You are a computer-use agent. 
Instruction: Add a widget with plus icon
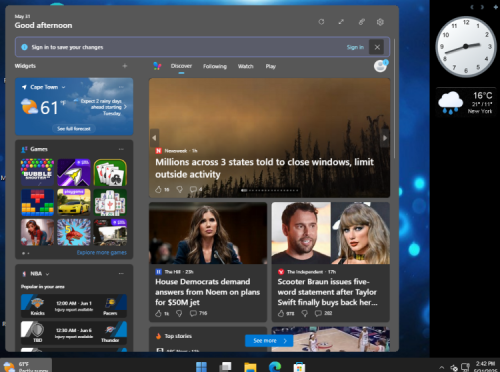coord(125,66)
